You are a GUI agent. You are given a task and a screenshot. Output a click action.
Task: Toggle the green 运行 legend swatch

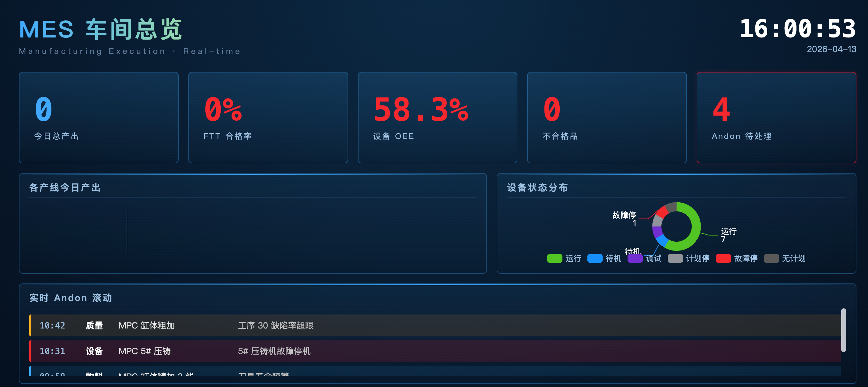pos(555,258)
